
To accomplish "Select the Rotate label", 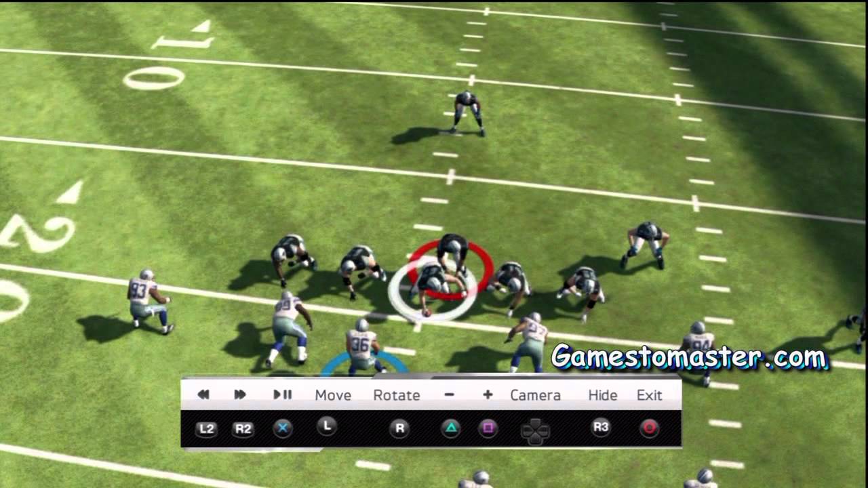I will pyautogui.click(x=397, y=395).
